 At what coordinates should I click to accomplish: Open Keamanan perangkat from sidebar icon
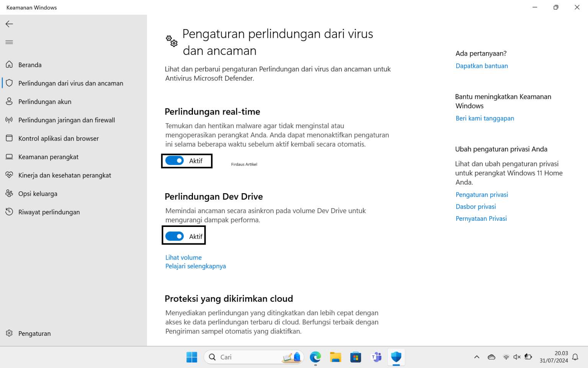point(9,157)
